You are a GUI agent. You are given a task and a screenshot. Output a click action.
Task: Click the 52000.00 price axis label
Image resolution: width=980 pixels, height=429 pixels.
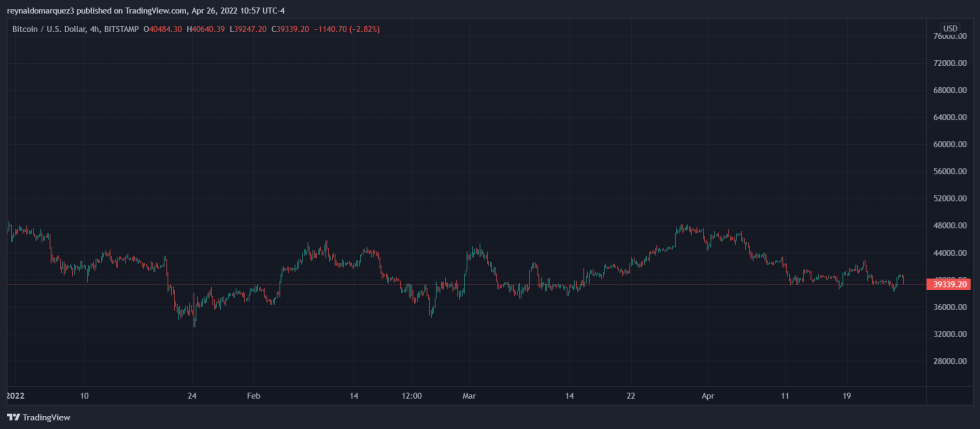click(950, 199)
